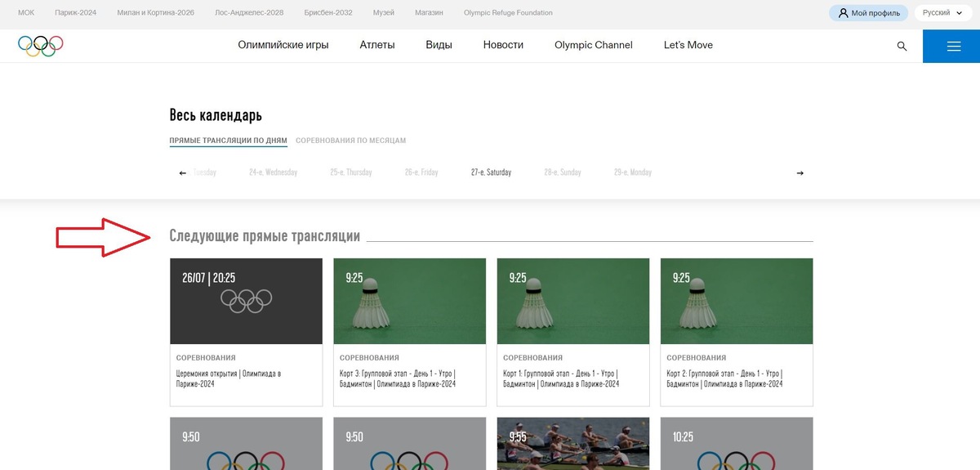Image resolution: width=980 pixels, height=470 pixels.
Task: Open the Атлеты menu item
Action: (377, 45)
